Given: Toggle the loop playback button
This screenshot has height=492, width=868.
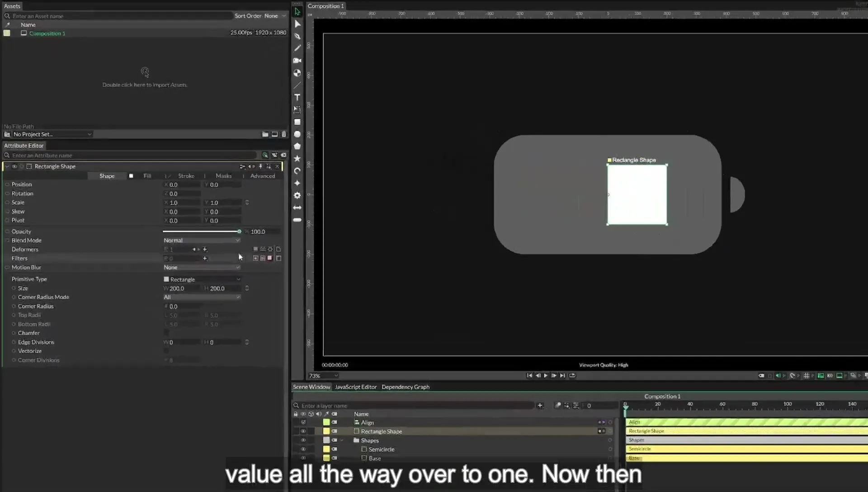Looking at the screenshot, I should click(x=572, y=375).
